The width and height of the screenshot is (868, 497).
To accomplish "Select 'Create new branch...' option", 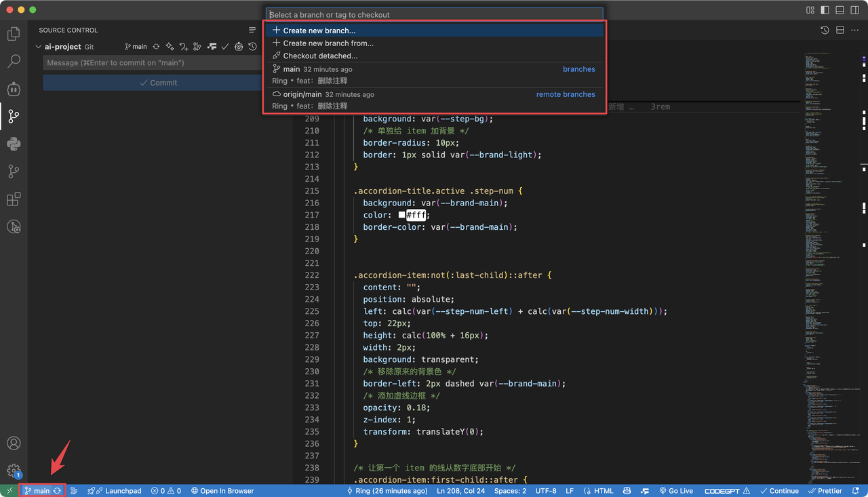I will (x=433, y=31).
